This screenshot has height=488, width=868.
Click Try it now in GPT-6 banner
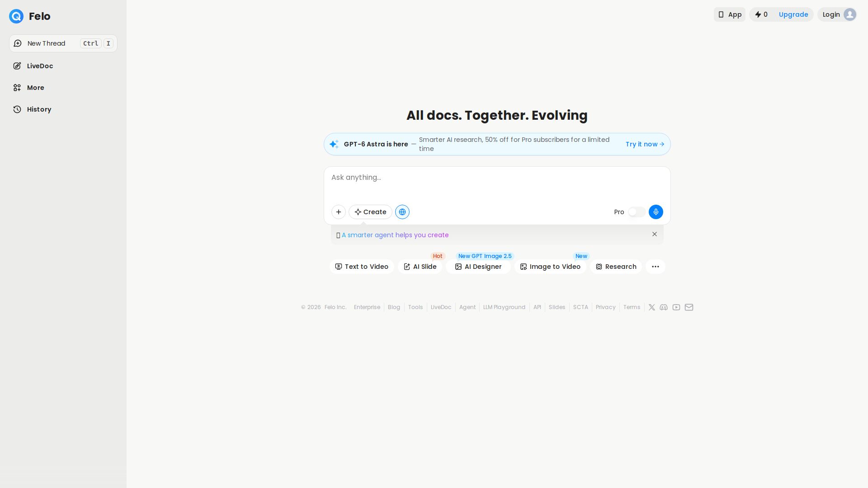[x=645, y=144]
